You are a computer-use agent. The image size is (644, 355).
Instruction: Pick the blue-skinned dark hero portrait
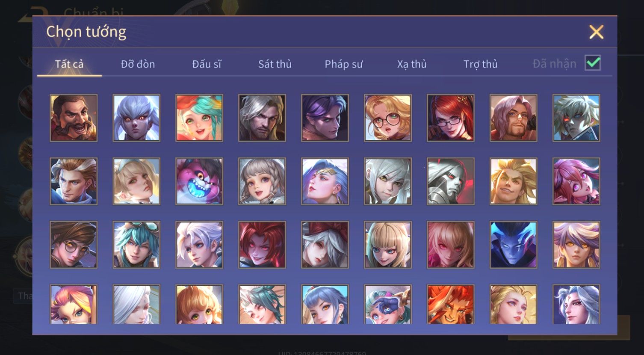click(514, 245)
